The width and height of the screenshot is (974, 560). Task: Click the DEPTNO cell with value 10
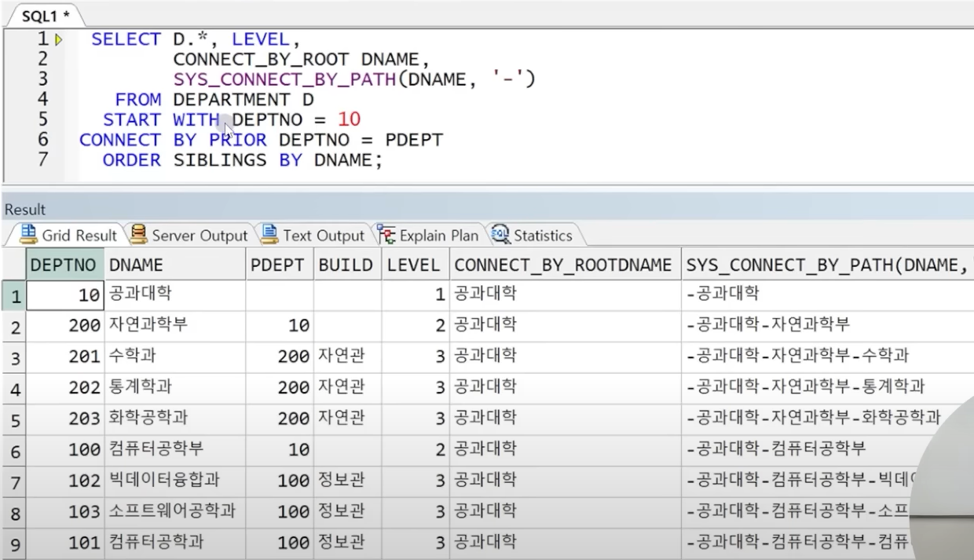tap(66, 295)
